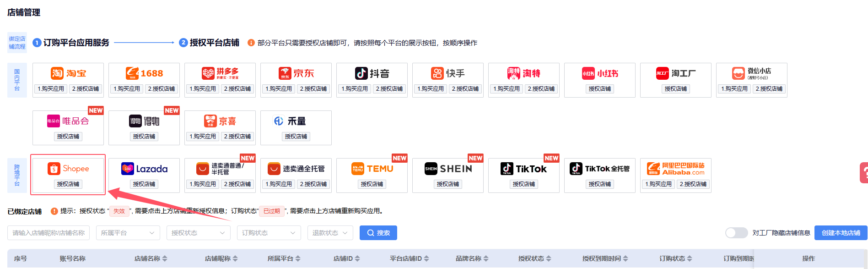Click the 绑定店铺流程 label

(17, 43)
